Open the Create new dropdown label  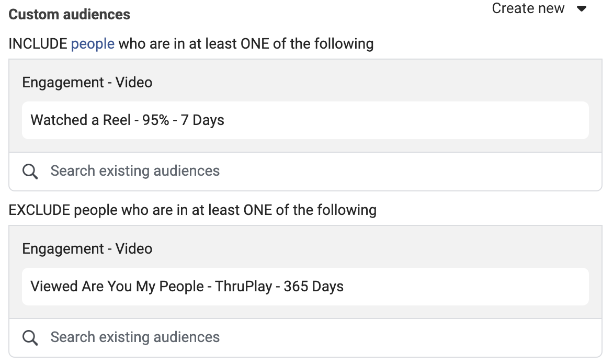(x=528, y=8)
